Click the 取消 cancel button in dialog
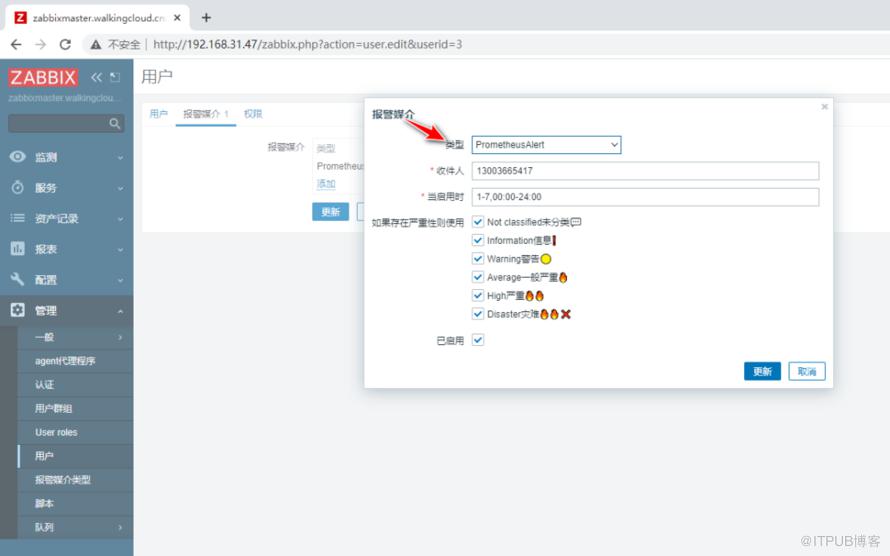This screenshot has height=556, width=890. [x=807, y=371]
